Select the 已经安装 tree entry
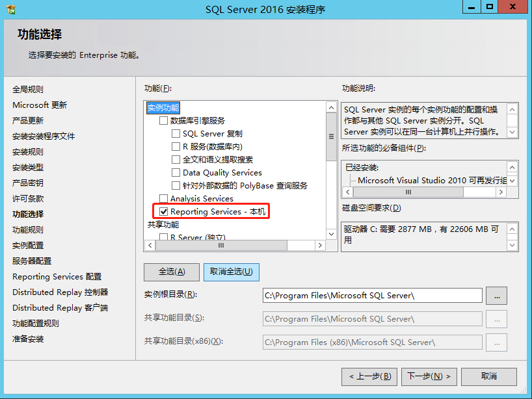This screenshot has height=399, width=532. click(x=362, y=168)
